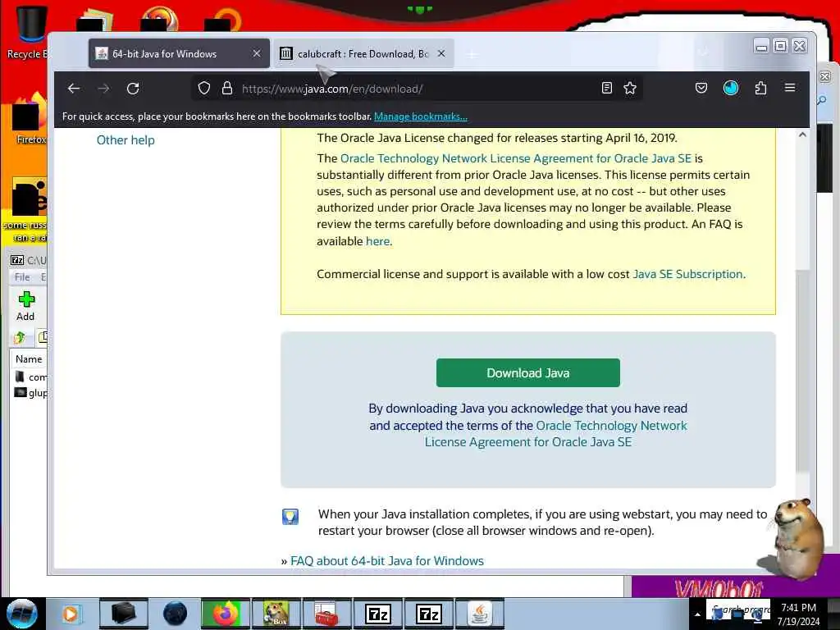Viewport: 840px width, 630px height.
Task: Open the Firefox account avatar icon
Action: [x=731, y=88]
